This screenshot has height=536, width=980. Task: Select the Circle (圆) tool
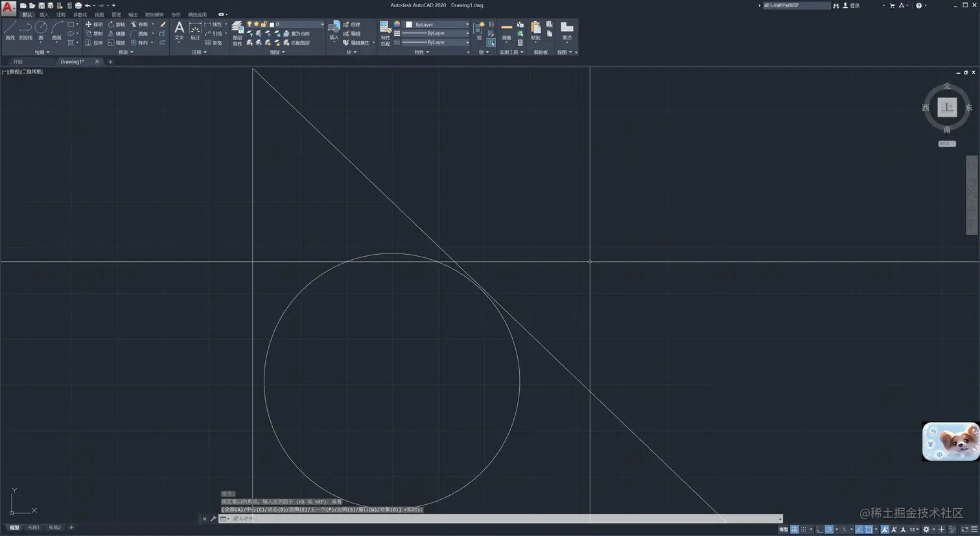pos(41,30)
